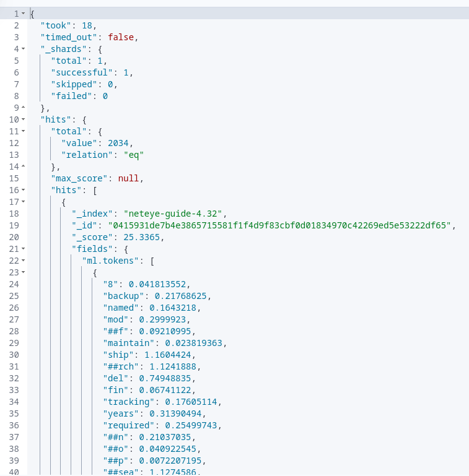Click the "##n" token key
The height and width of the screenshot is (476, 469).
tap(115, 437)
